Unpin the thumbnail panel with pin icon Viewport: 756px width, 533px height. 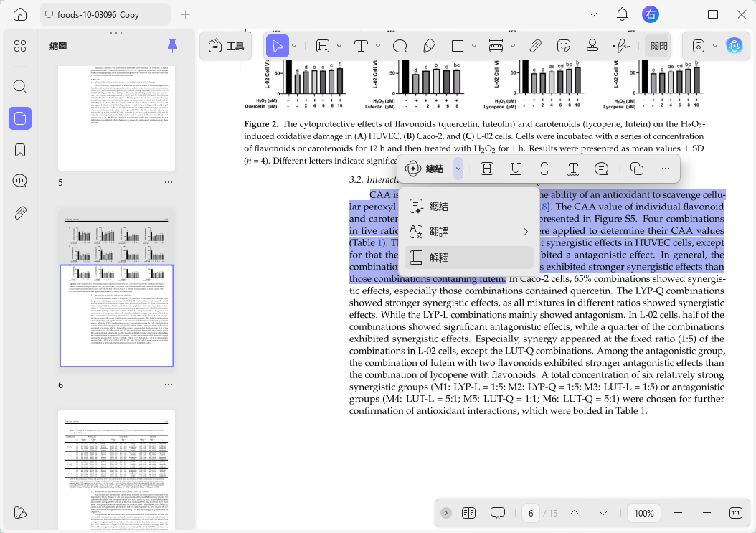pos(172,46)
